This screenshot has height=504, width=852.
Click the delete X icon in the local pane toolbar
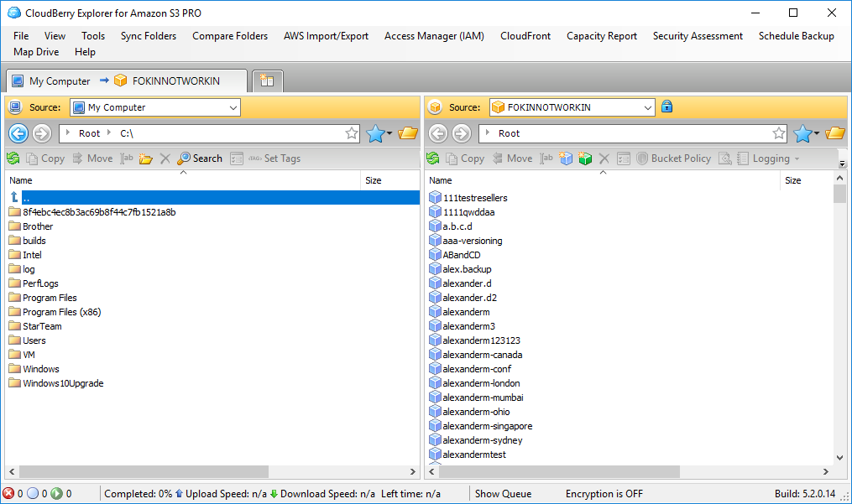tap(165, 158)
